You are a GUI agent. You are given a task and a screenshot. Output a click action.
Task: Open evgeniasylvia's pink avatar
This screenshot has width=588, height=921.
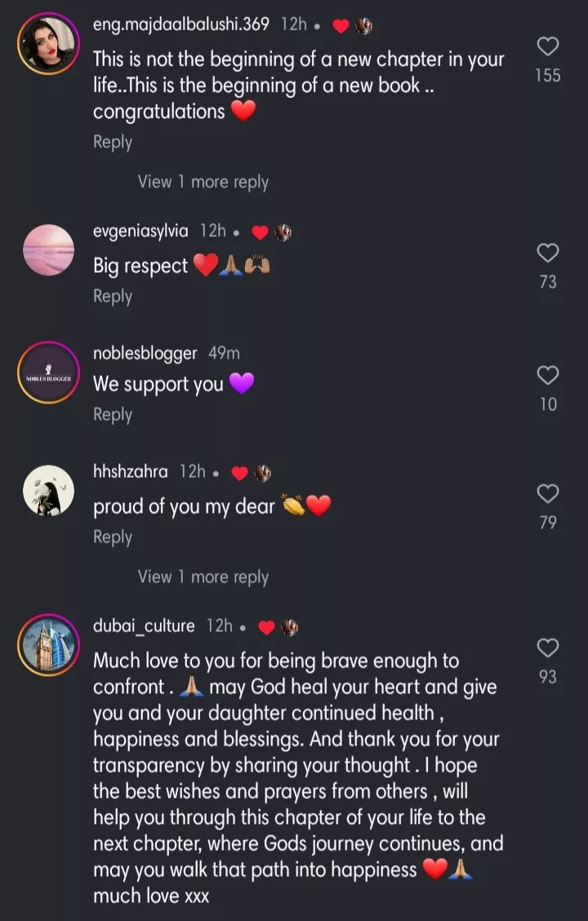click(49, 249)
